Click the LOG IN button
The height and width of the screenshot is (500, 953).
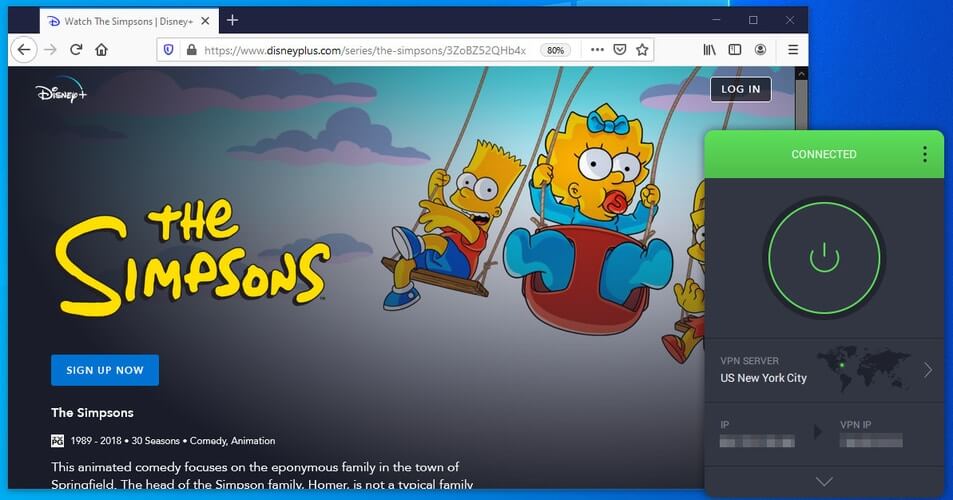click(740, 89)
